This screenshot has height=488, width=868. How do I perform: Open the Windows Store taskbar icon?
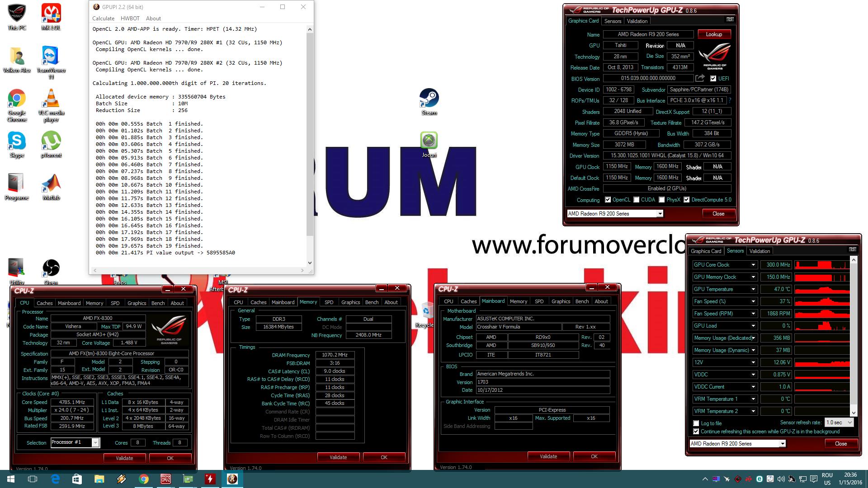click(x=77, y=479)
